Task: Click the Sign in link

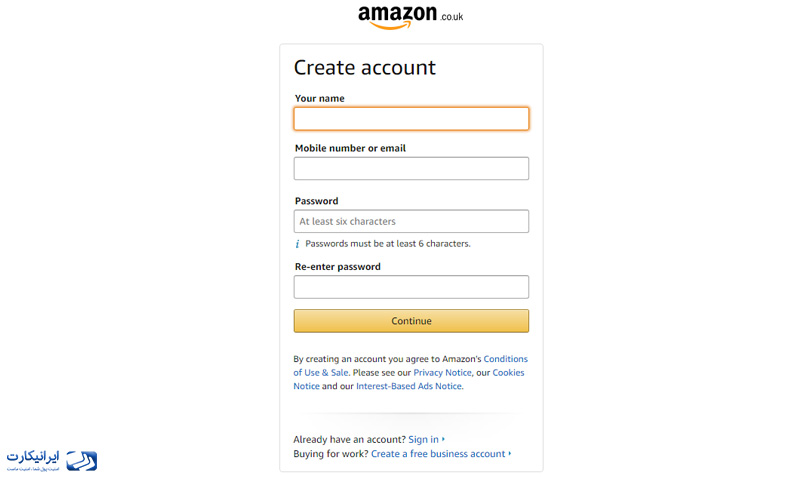Action: (423, 439)
